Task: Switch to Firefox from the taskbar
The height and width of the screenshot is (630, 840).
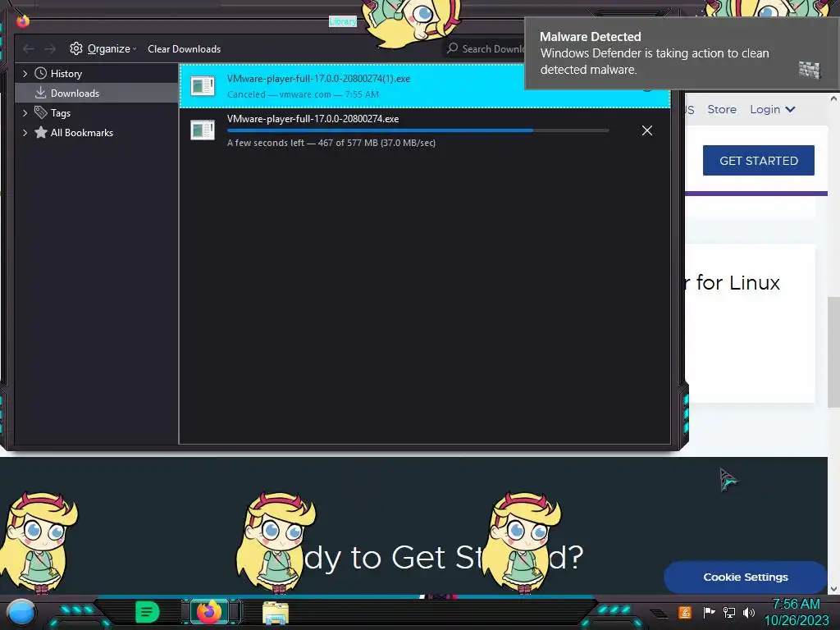Action: [x=209, y=612]
